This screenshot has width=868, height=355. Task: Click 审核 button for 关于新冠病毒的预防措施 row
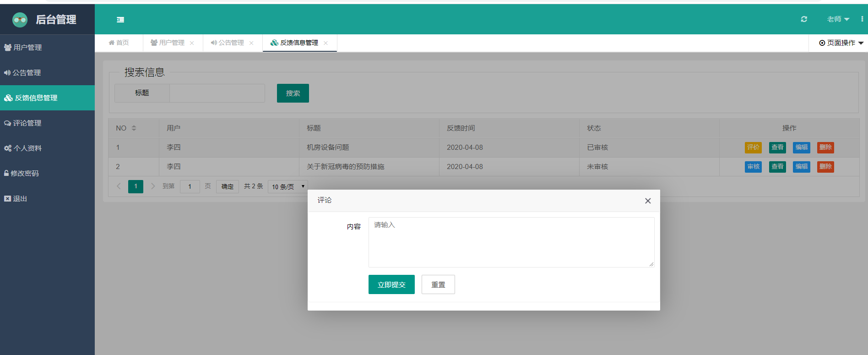753,167
